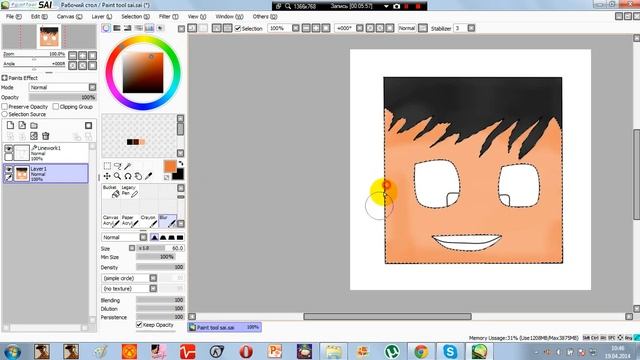Choose the Legacy Pen tool
This screenshot has height=360, width=640.
coord(129,191)
